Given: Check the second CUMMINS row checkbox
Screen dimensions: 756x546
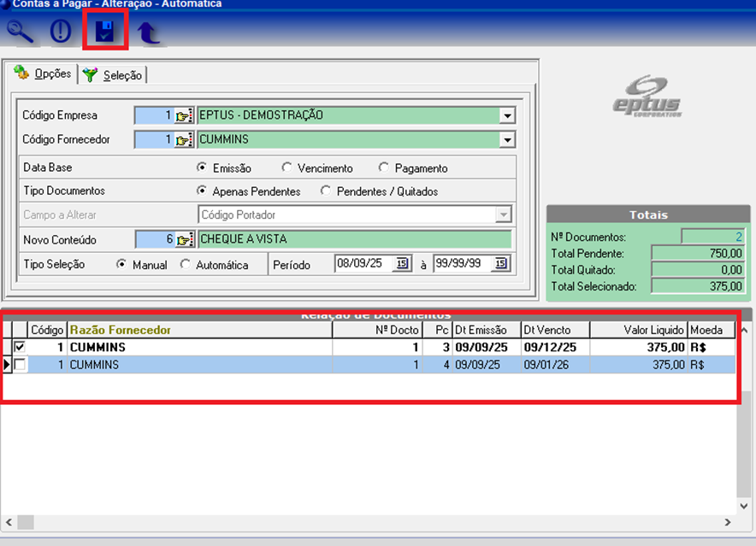Looking at the screenshot, I should [20, 365].
